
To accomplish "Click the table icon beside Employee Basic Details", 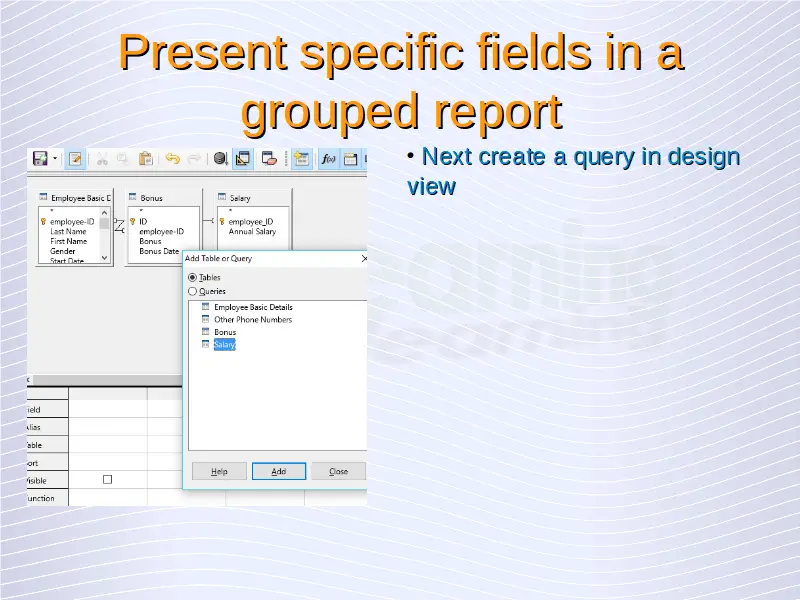I will (x=206, y=307).
